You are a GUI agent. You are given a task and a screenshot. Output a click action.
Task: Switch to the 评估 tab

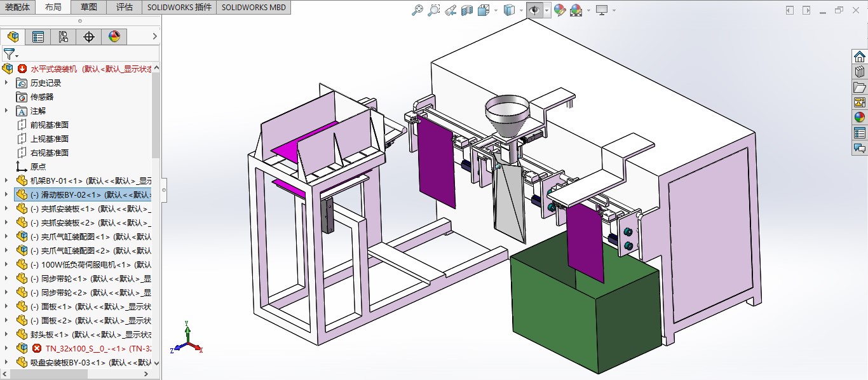[125, 8]
